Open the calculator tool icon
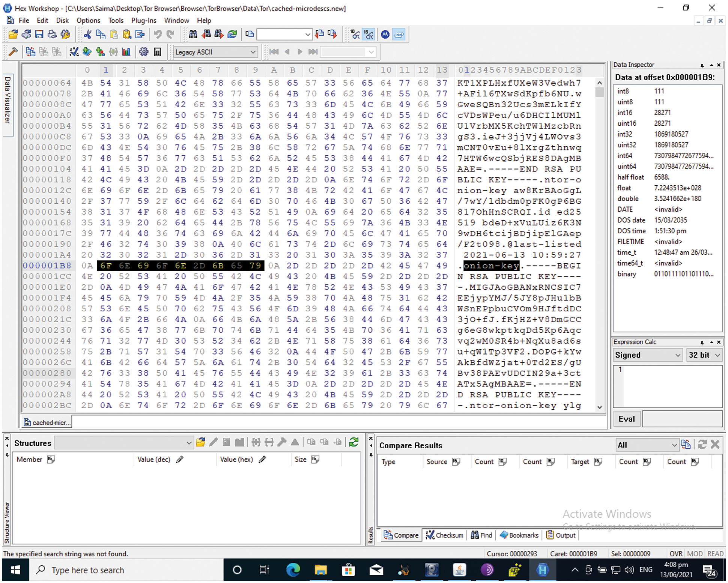 pos(157,52)
